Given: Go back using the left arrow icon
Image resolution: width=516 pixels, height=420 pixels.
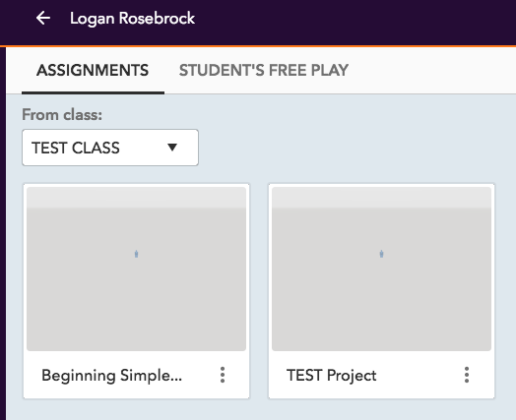Looking at the screenshot, I should pos(43,18).
